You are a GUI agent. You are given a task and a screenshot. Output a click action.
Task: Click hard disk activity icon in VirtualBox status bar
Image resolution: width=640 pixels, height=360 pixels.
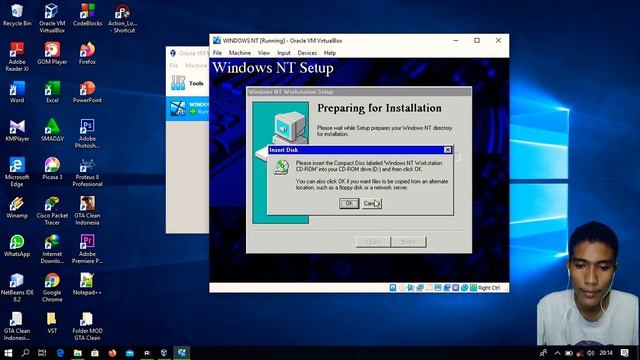coord(393,288)
